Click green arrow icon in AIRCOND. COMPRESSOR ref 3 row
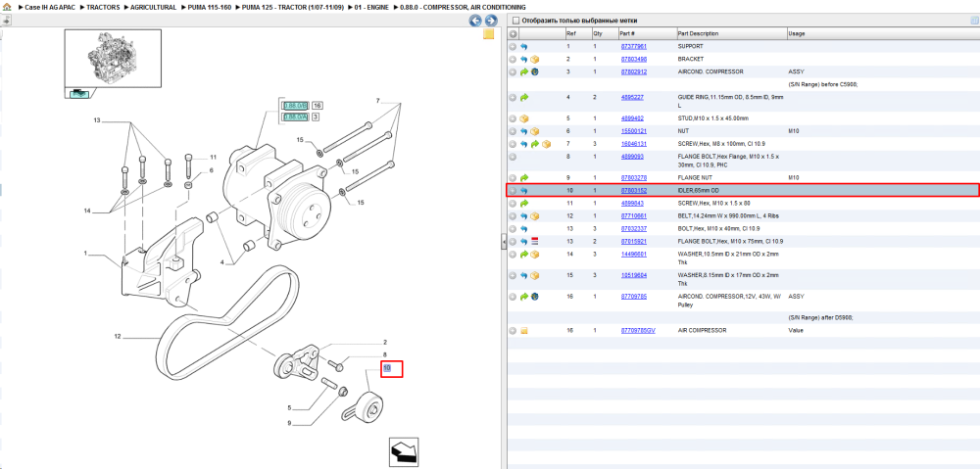The height and width of the screenshot is (469, 980). [523, 71]
